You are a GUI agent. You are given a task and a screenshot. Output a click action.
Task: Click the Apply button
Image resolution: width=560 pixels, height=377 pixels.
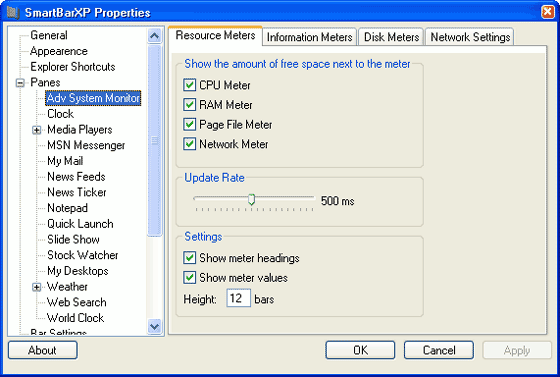pos(517,350)
